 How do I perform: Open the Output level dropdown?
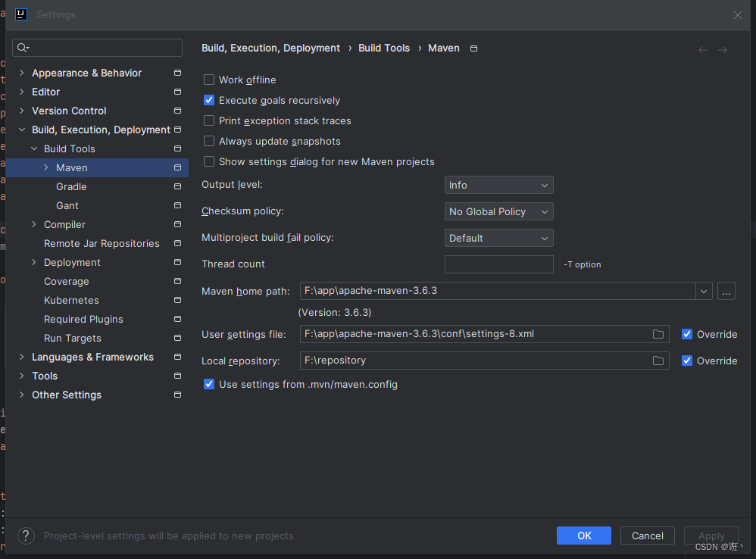(x=498, y=185)
